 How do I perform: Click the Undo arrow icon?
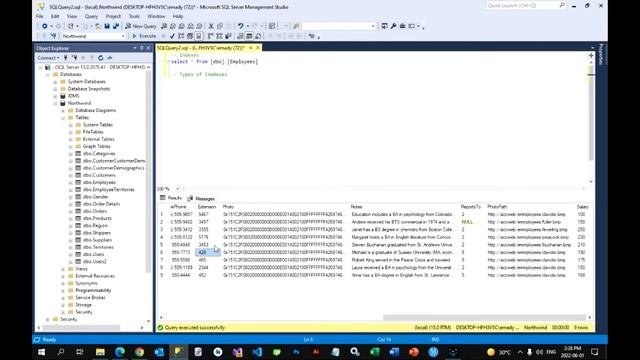point(240,26)
